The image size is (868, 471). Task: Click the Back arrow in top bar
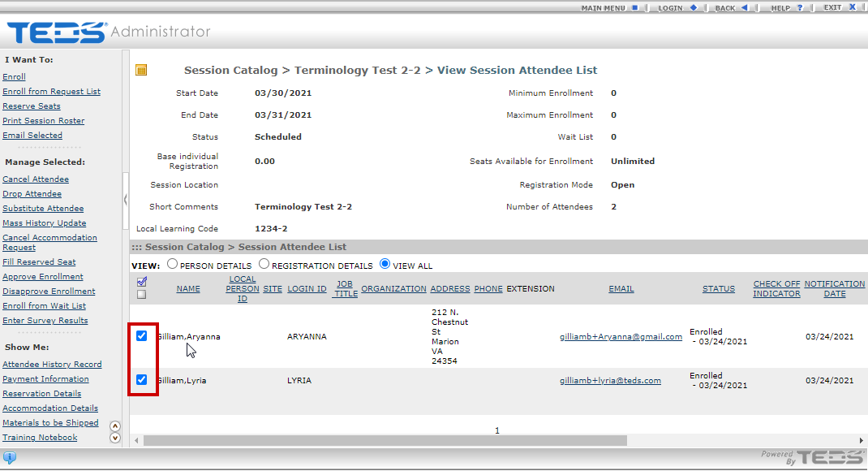745,7
